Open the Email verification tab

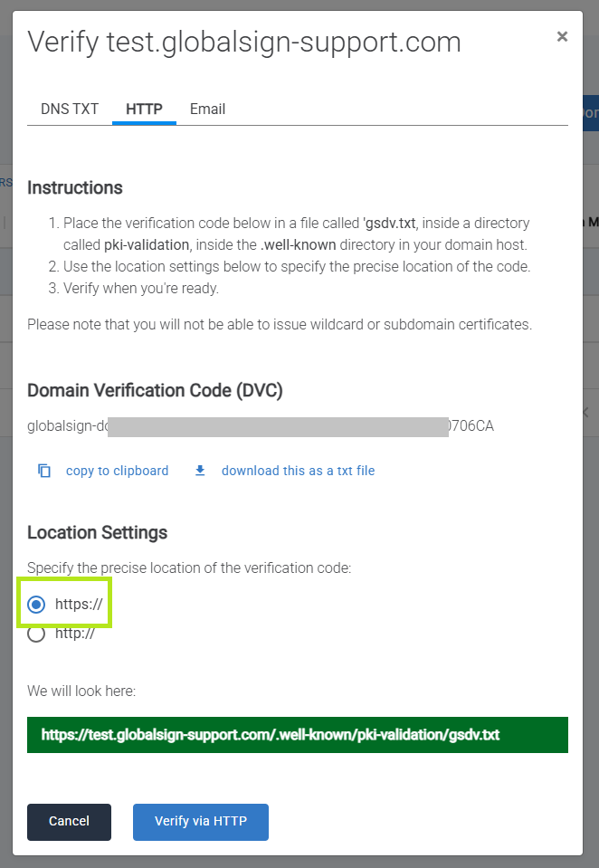click(x=207, y=109)
